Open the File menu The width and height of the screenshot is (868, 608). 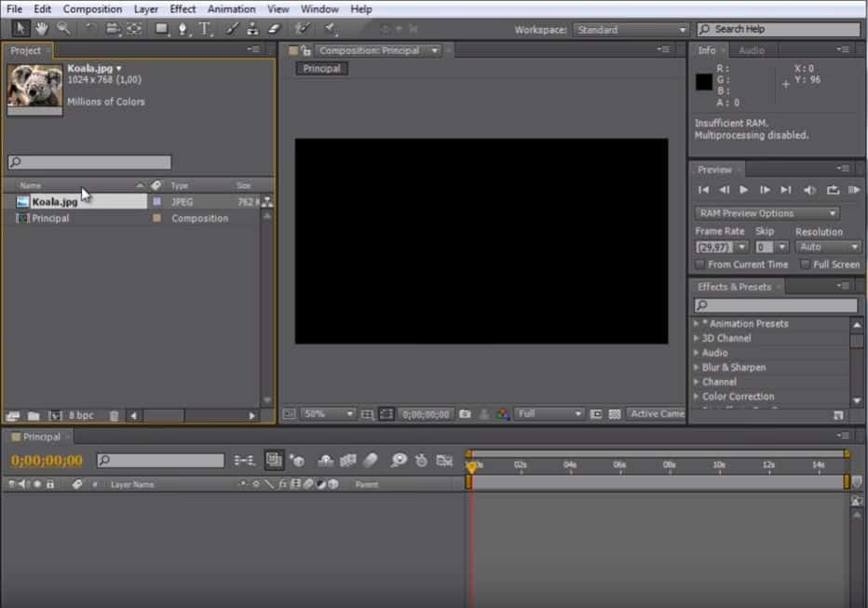coord(14,9)
